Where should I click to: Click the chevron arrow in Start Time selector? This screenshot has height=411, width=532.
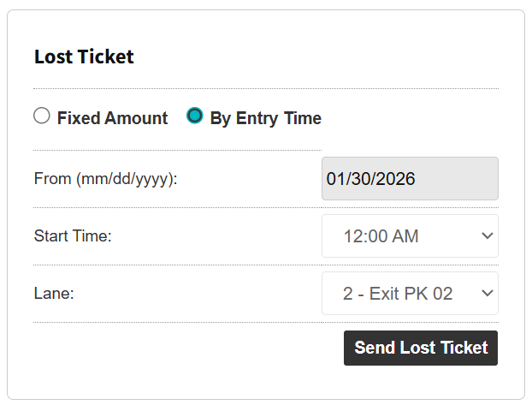pyautogui.click(x=488, y=235)
